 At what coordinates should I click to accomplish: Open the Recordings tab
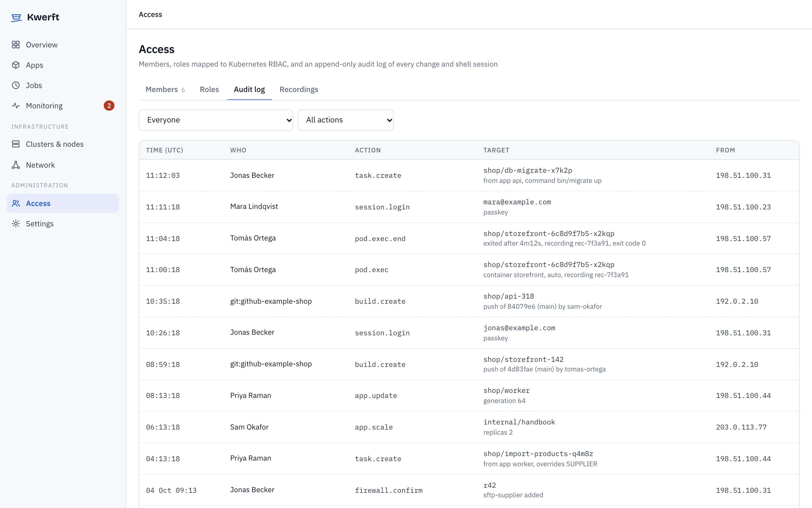tap(299, 89)
